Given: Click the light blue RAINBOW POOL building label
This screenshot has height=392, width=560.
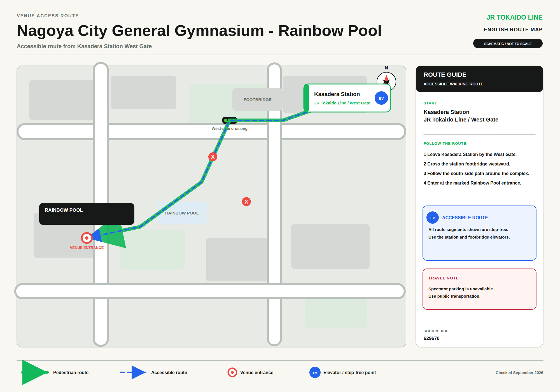Looking at the screenshot, I should click(182, 213).
